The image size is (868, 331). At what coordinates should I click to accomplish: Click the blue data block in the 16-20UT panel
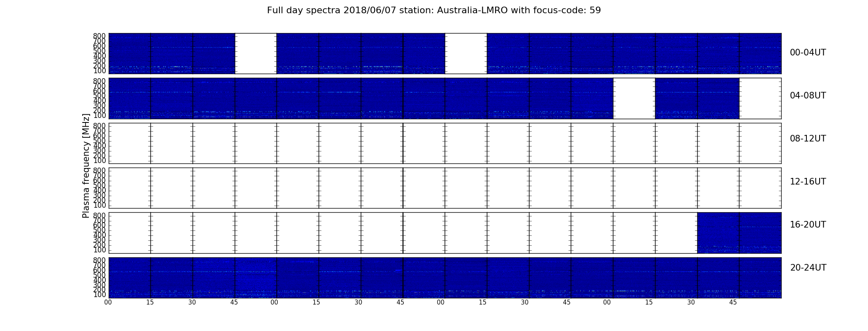pos(739,233)
